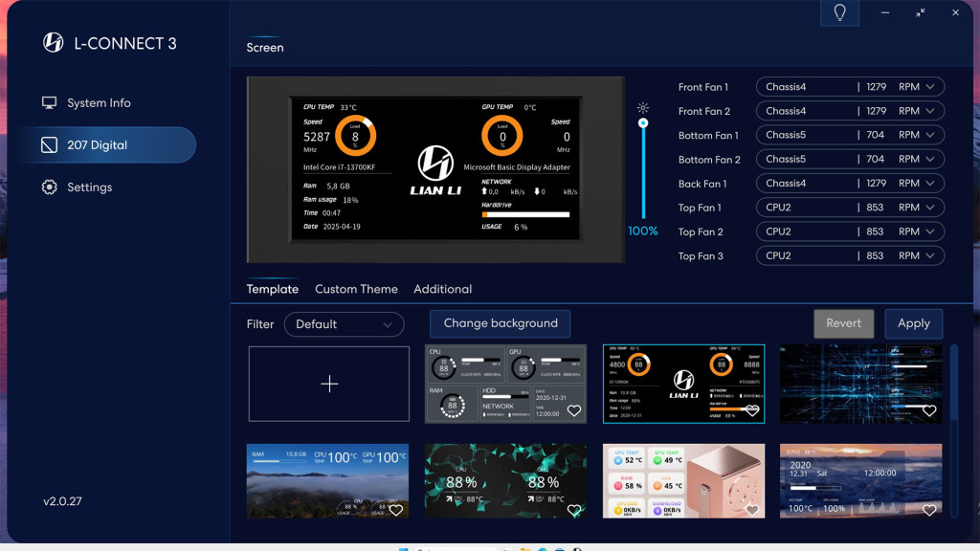Click "Intel Core i7-13700KF" in the preview

tap(340, 167)
